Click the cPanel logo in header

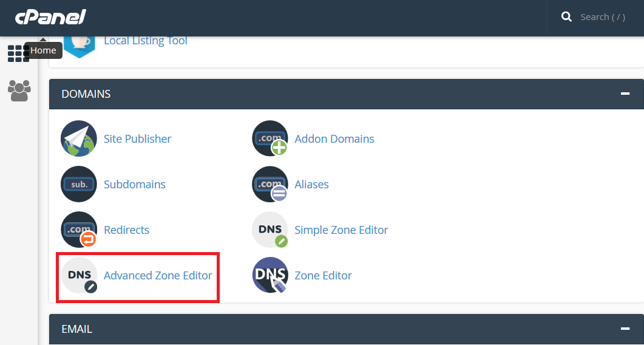click(x=50, y=17)
